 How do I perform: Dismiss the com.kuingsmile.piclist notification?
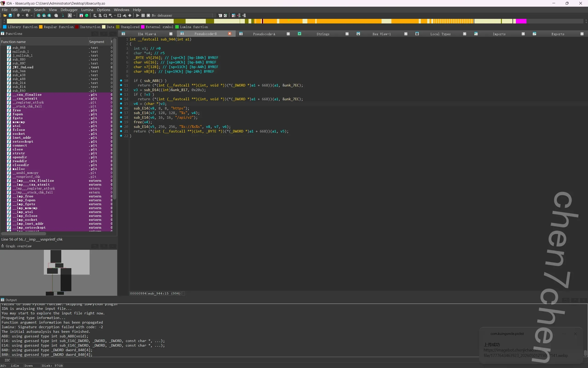pos(575,334)
